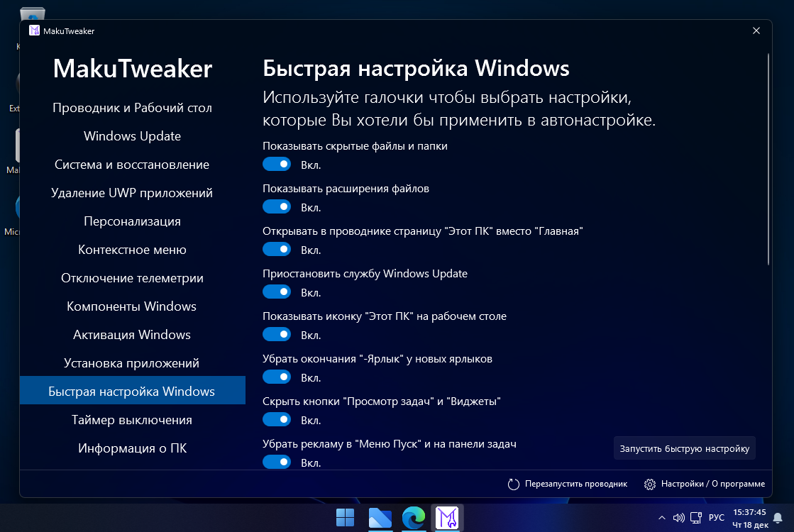This screenshot has height=532, width=794.
Task: Toggle 'Показывать иконку Этот ПК' на рабочем столе switch
Action: pyautogui.click(x=277, y=334)
